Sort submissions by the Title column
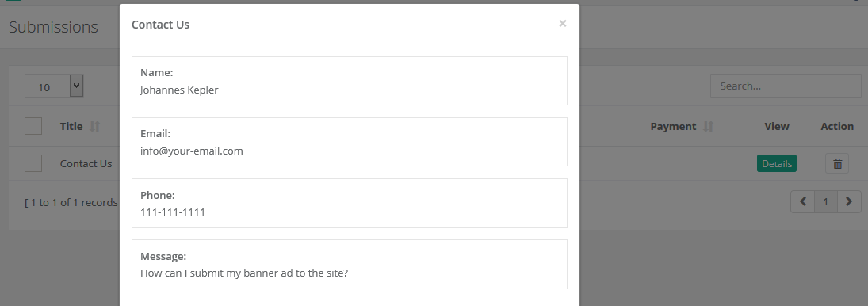The width and height of the screenshot is (868, 306). click(94, 127)
